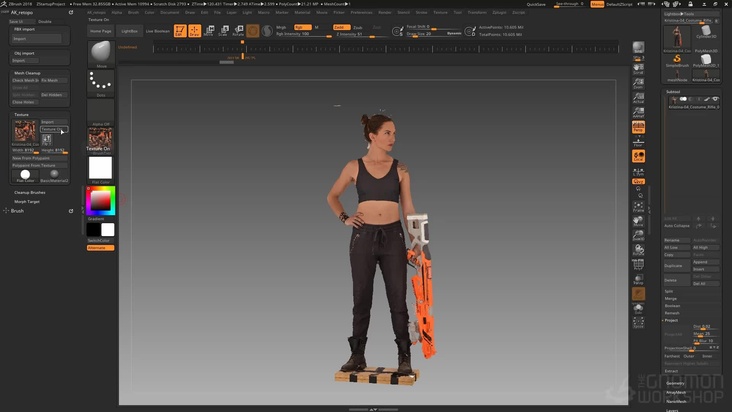The height and width of the screenshot is (412, 732).
Task: Toggle L.Sym button
Action: pyautogui.click(x=638, y=172)
